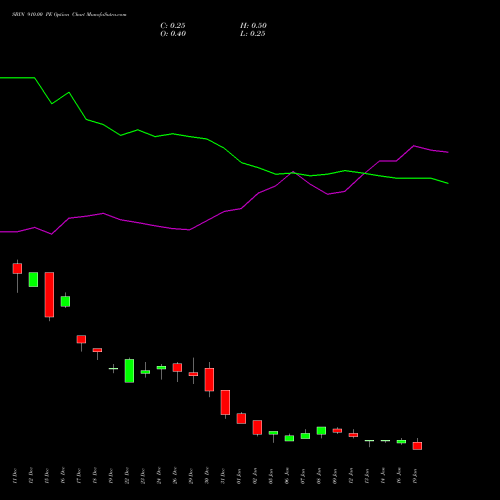Image resolution: width=500 pixels, height=500 pixels.
Task: Click the red candle above 31 Dec
Action: tap(225, 402)
